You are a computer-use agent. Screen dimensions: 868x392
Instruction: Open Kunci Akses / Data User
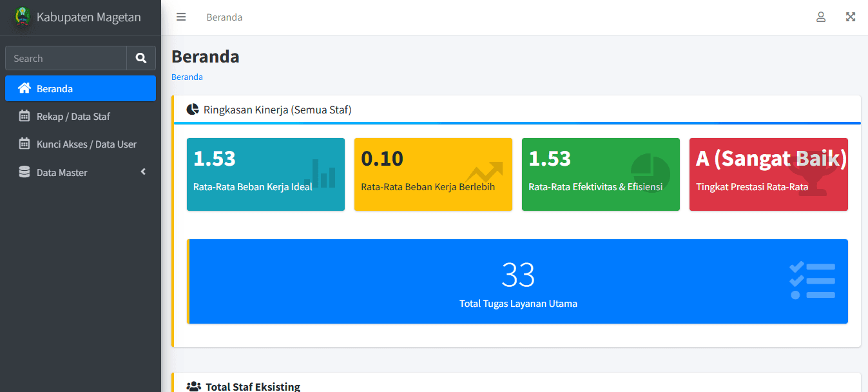point(86,144)
